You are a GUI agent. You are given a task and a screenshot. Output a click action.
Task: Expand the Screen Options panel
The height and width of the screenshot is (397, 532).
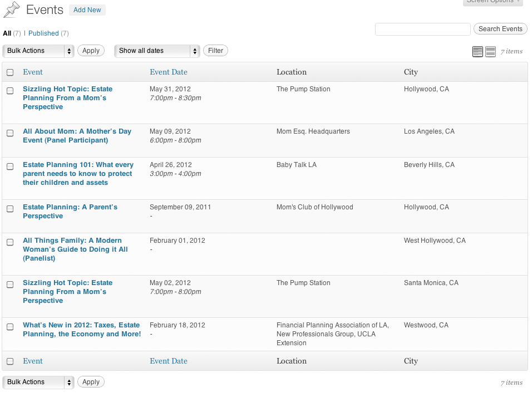click(x=492, y=2)
